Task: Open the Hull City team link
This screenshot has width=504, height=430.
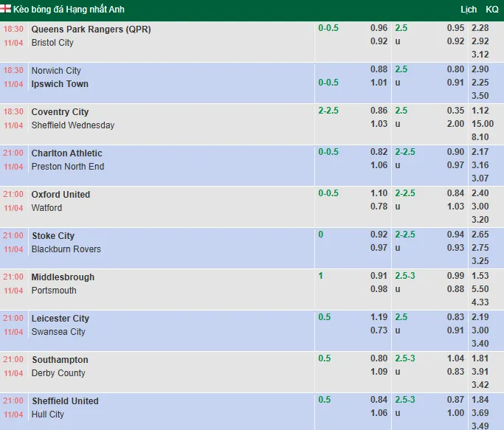Action: click(x=48, y=415)
